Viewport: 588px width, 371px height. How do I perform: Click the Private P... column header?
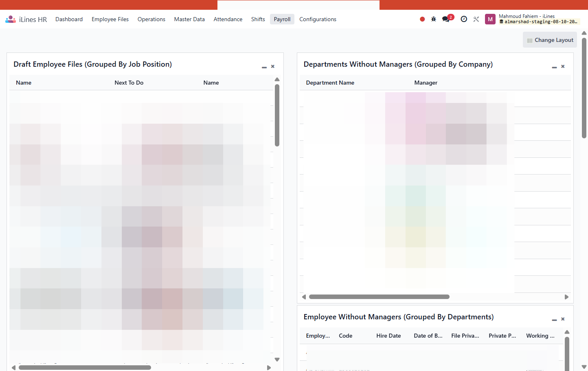(x=502, y=336)
